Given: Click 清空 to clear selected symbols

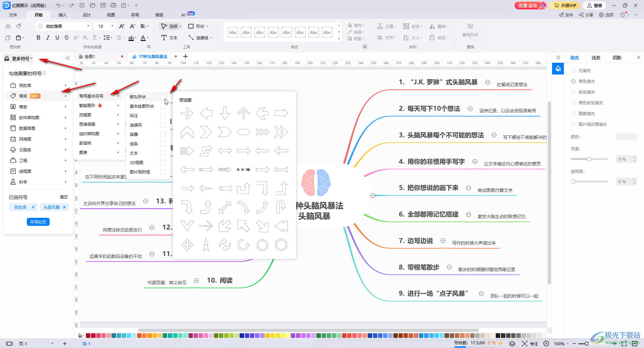Looking at the screenshot, I should tap(64, 197).
